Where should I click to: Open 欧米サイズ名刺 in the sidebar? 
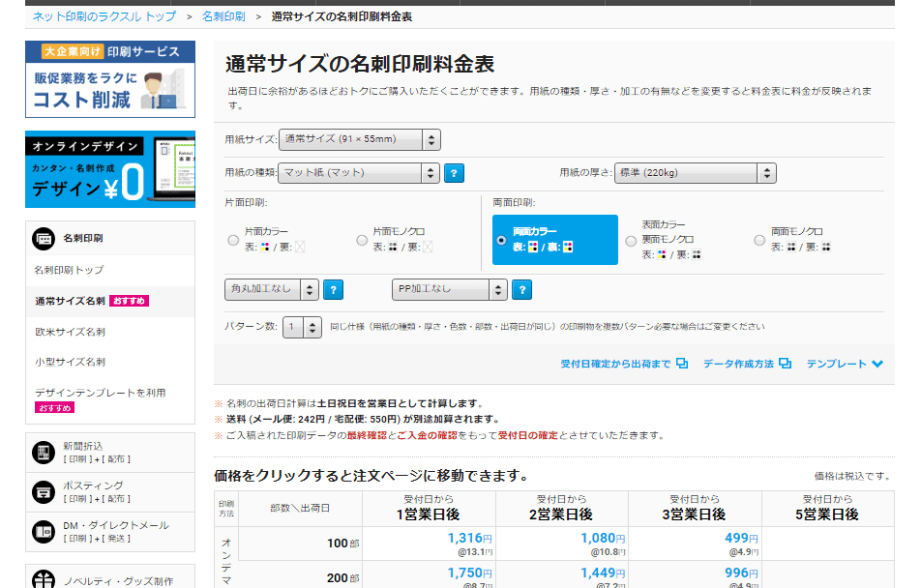[x=70, y=332]
